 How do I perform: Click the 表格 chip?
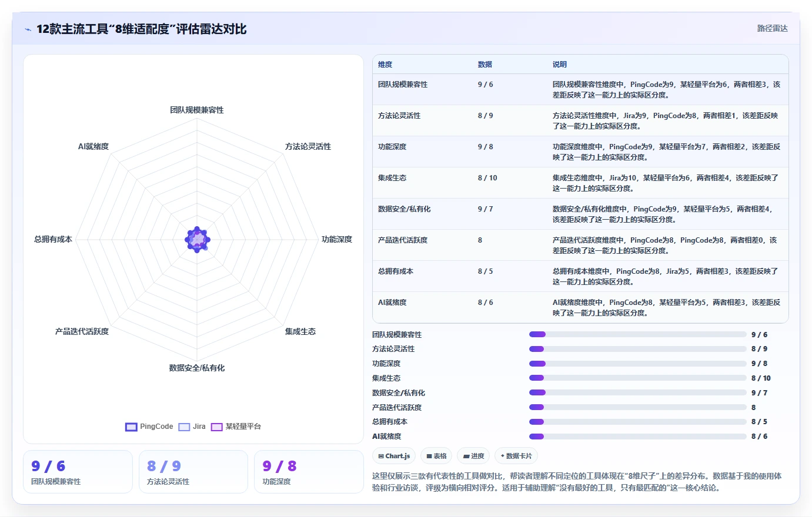click(x=436, y=456)
